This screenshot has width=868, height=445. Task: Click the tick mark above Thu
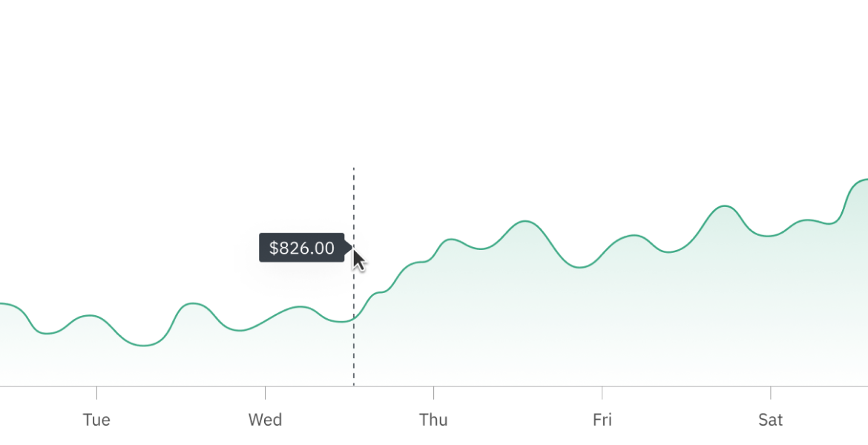pyautogui.click(x=433, y=393)
